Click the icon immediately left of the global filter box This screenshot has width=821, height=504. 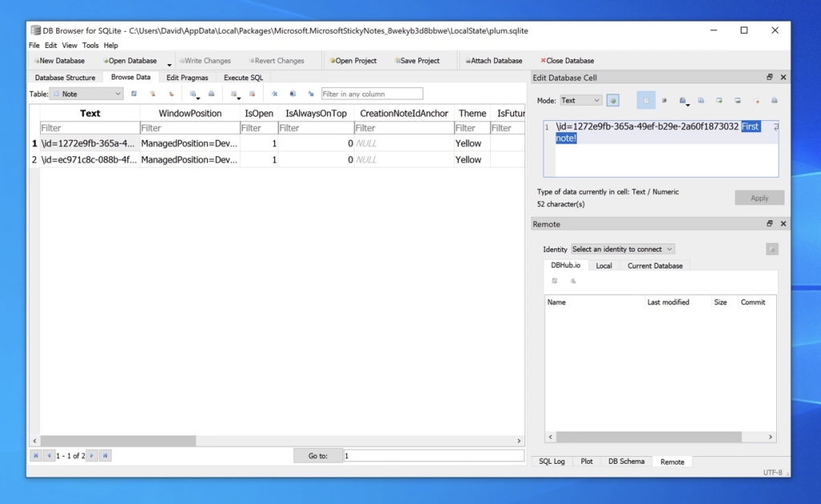click(x=311, y=95)
